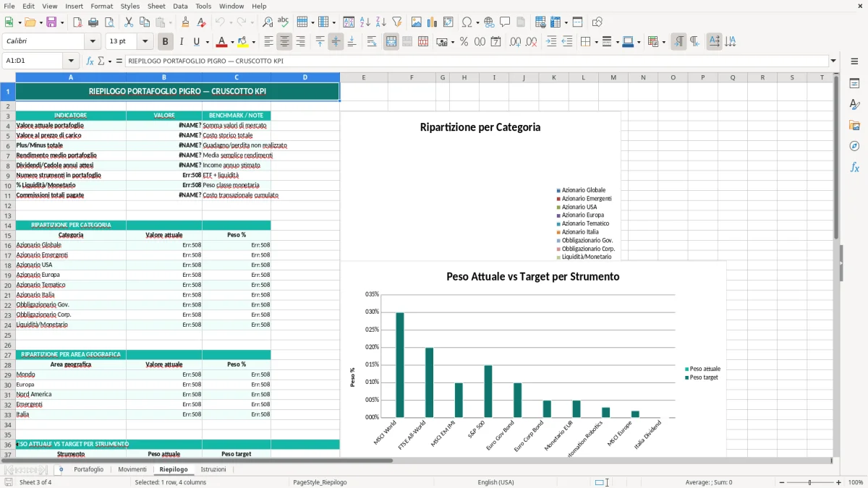The width and height of the screenshot is (868, 488).
Task: Click the Print icon
Action: coord(93,22)
